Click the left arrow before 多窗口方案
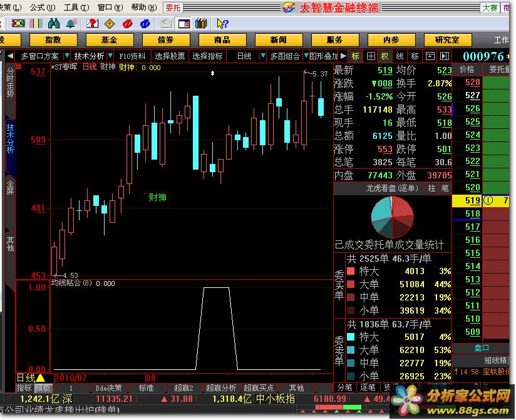516x420 pixels. coord(10,56)
